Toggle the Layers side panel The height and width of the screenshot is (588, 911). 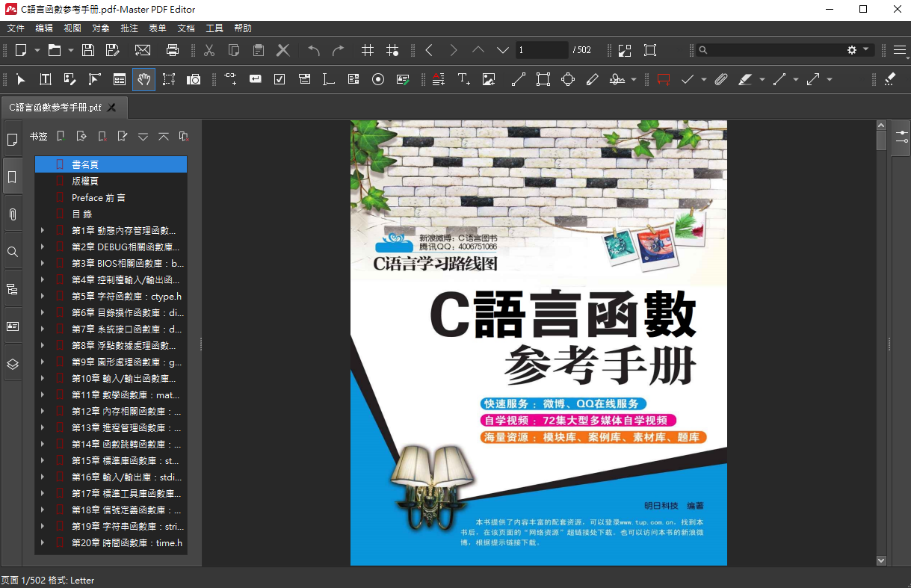[x=13, y=364]
